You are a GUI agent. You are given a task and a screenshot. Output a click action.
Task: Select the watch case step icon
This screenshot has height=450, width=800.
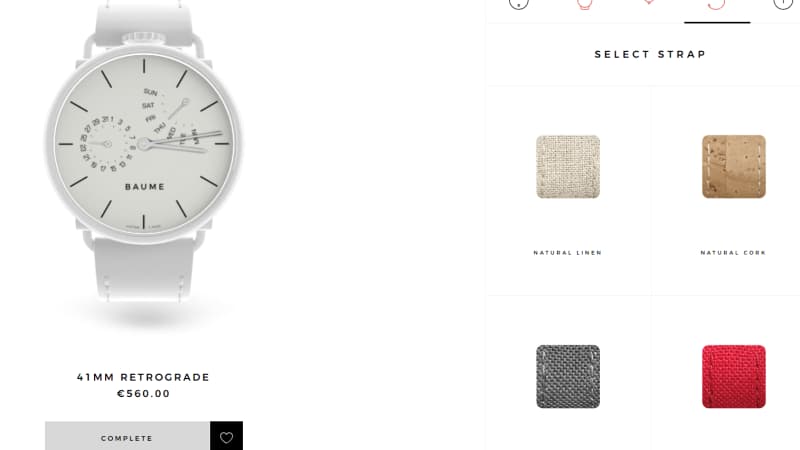585,4
